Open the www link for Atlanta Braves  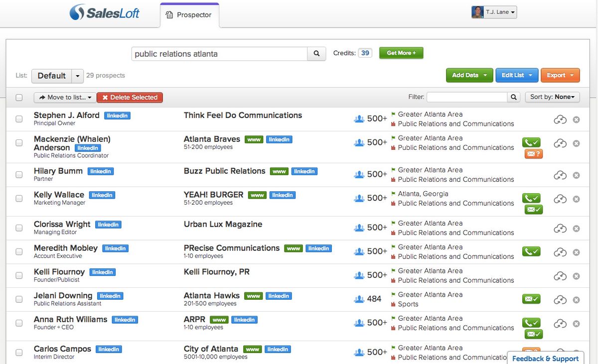[x=254, y=139]
